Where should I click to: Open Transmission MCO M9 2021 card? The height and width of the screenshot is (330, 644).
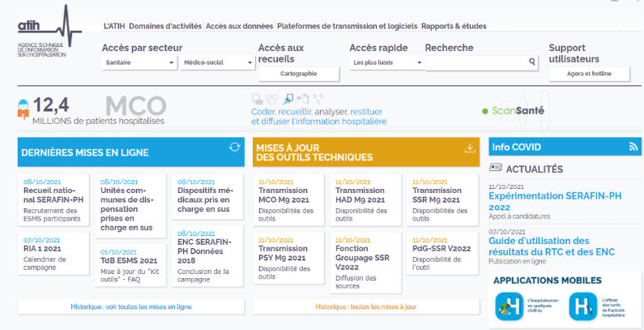coord(288,199)
